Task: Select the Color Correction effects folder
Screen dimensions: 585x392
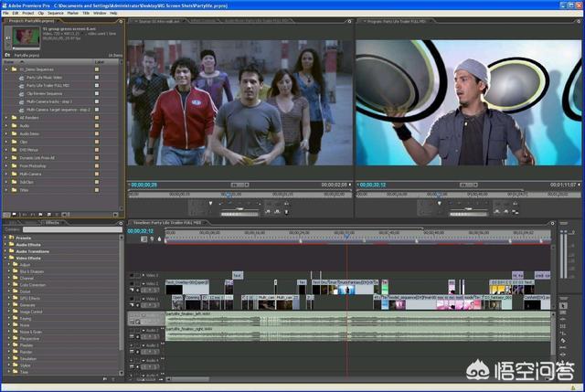Action: pos(33,285)
